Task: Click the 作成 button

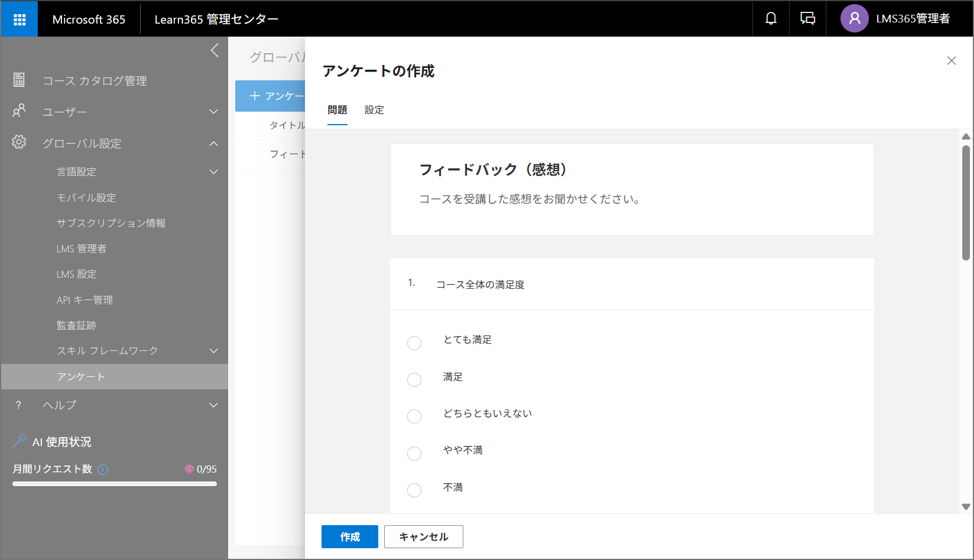Action: click(x=350, y=537)
